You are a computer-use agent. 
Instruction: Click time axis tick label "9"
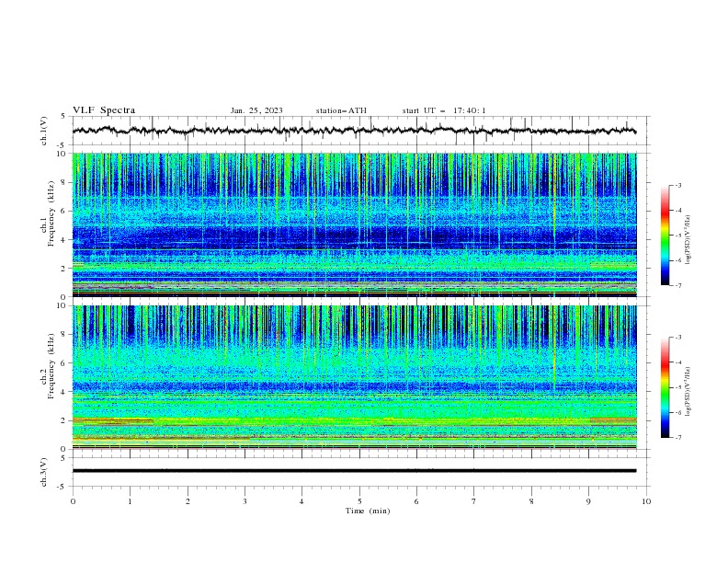coord(588,501)
